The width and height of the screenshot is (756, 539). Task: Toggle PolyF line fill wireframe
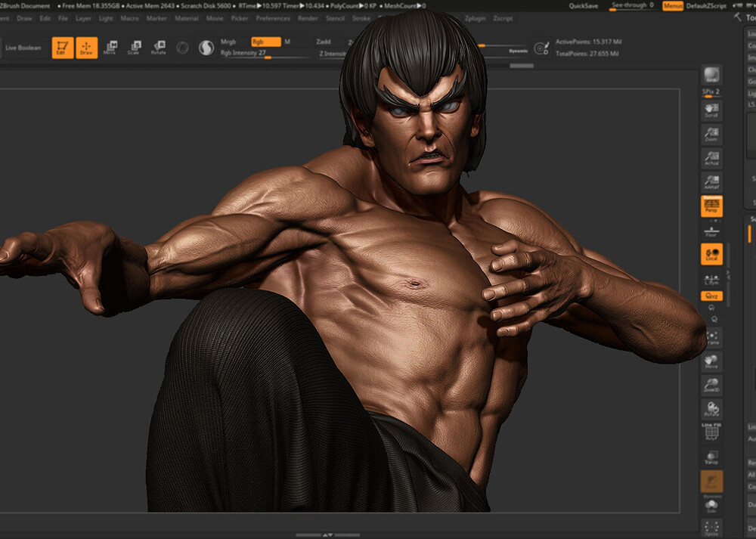(x=711, y=432)
